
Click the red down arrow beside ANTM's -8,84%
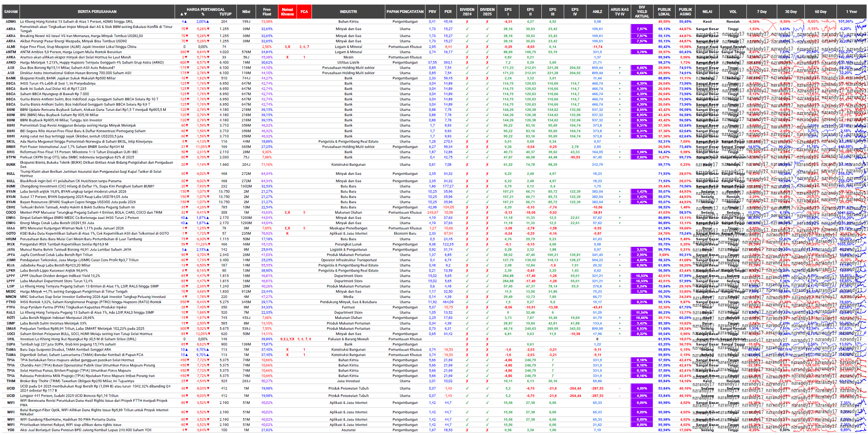[209, 52]
